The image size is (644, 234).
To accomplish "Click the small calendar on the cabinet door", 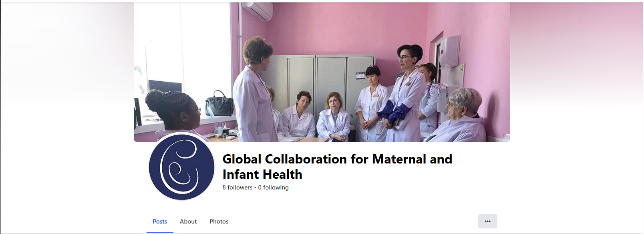I will coord(360,75).
